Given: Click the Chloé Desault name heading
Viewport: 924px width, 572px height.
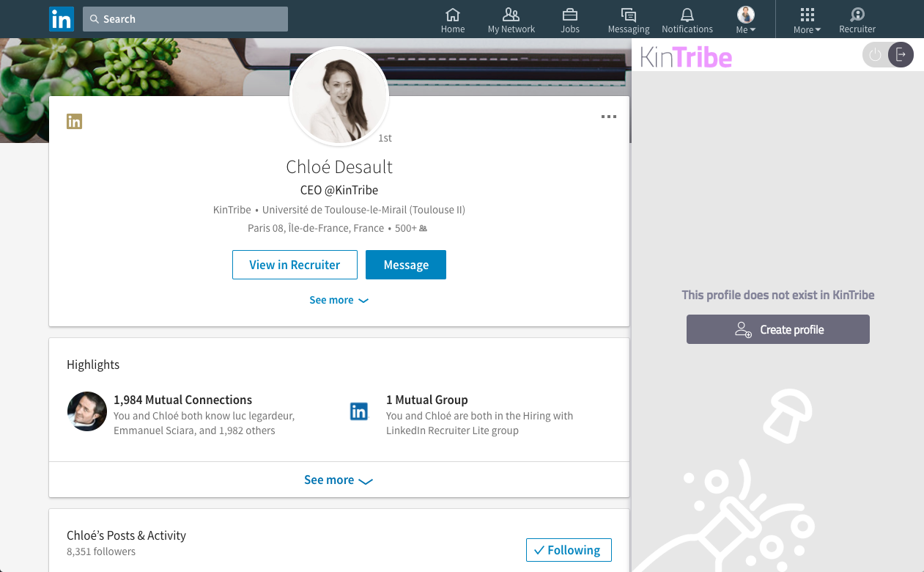Looking at the screenshot, I should tap(339, 166).
